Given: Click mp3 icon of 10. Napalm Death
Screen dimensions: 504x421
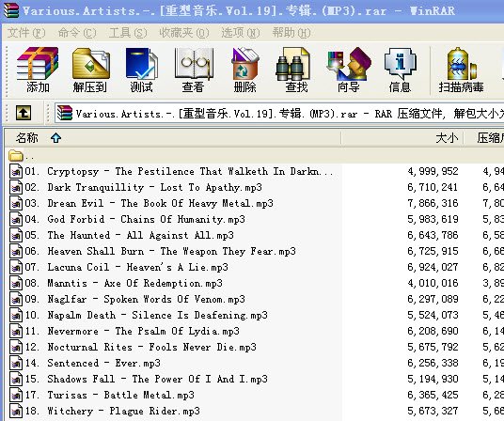Looking at the screenshot, I should pos(16,315).
